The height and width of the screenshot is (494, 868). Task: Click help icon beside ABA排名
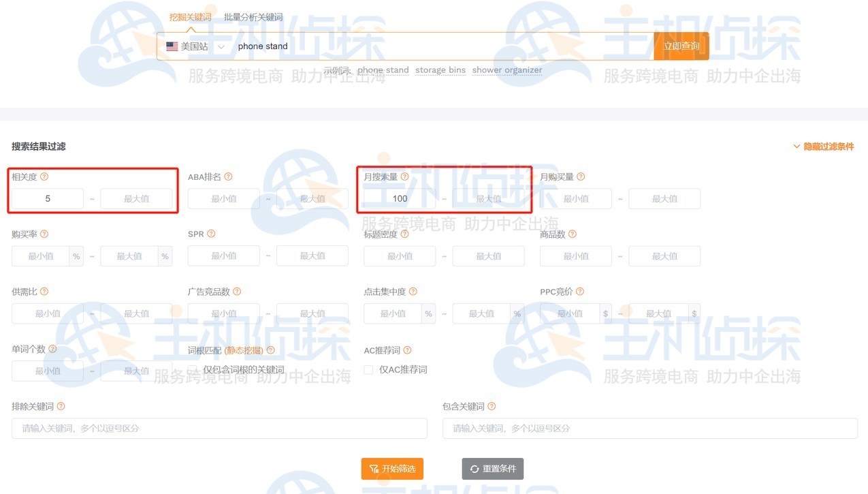pos(228,177)
